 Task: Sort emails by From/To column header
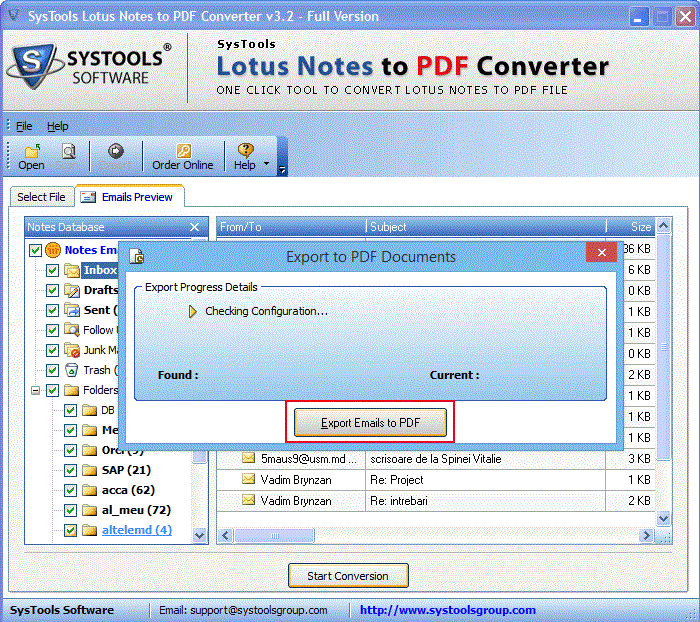(291, 227)
